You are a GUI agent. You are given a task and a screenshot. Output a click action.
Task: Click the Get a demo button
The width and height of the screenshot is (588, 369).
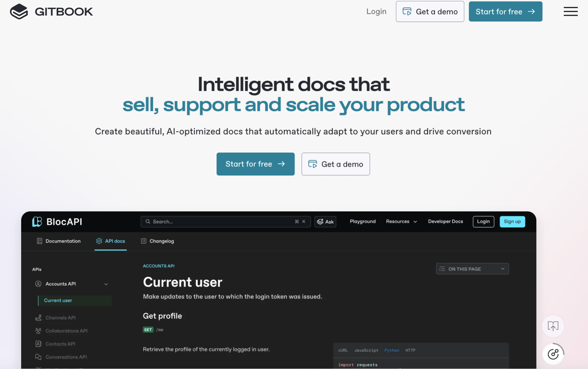pos(335,164)
